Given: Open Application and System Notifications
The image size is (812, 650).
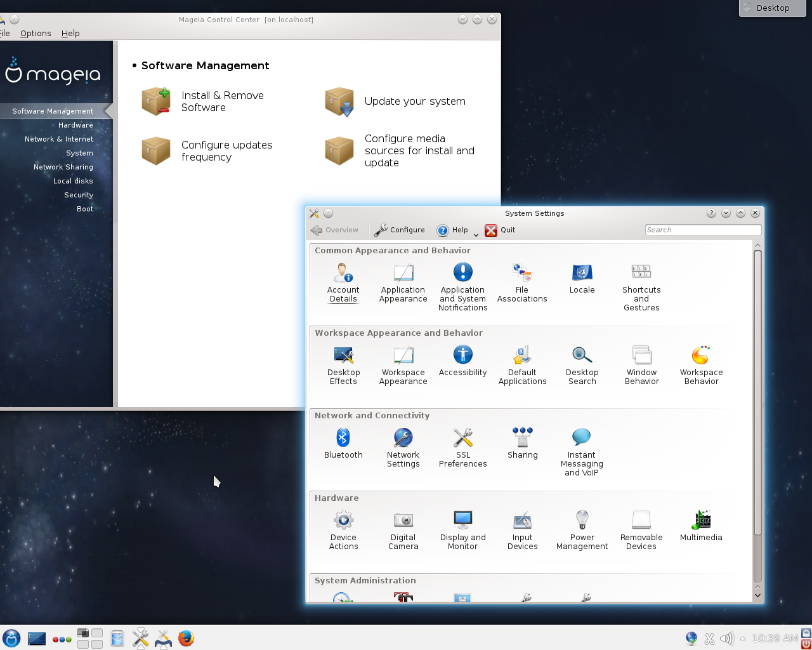Looking at the screenshot, I should (x=462, y=288).
